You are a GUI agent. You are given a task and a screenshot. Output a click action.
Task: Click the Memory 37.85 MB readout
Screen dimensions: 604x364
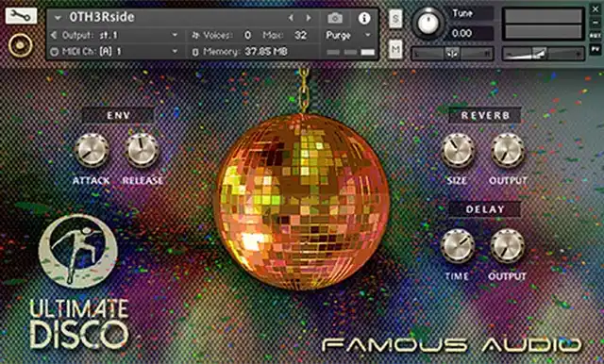click(245, 52)
